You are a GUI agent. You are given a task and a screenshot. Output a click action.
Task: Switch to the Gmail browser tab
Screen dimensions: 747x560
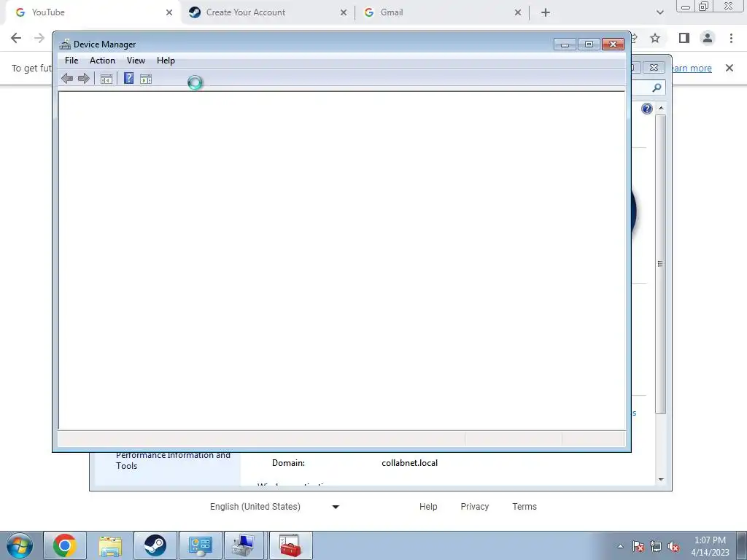coord(441,12)
